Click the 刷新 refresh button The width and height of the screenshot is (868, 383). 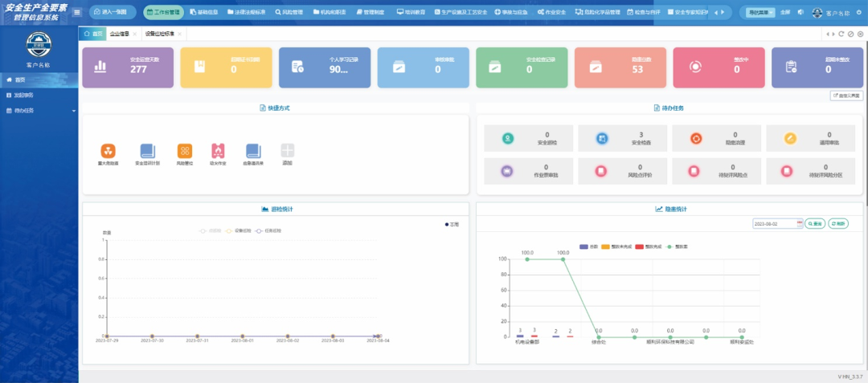[x=838, y=224]
